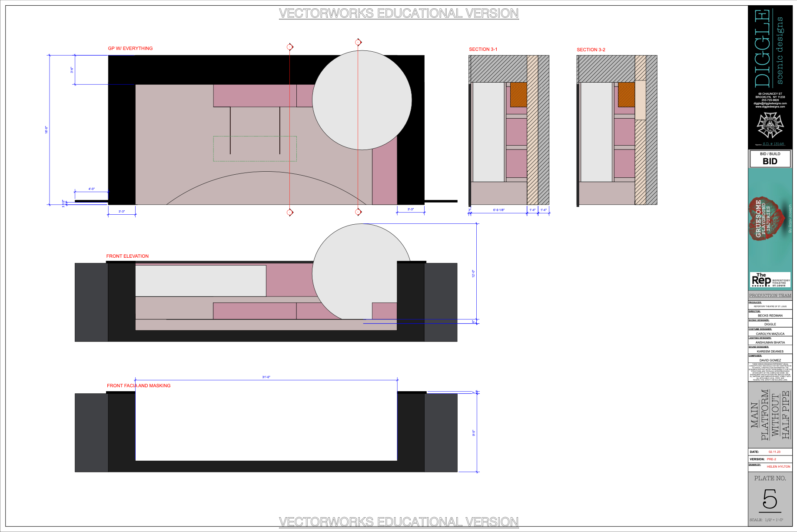The width and height of the screenshot is (797, 532).
Task: Click the union 829 seal emblem
Action: [x=770, y=125]
